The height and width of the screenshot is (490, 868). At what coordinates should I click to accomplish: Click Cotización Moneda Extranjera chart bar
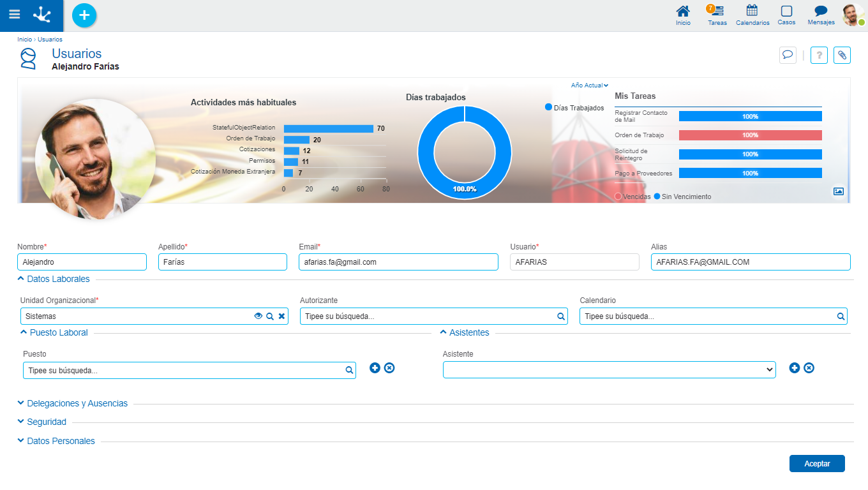(288, 173)
